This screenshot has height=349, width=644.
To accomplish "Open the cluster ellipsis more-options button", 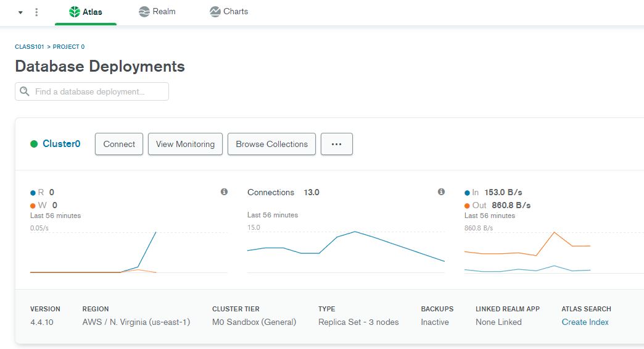I will 336,144.
